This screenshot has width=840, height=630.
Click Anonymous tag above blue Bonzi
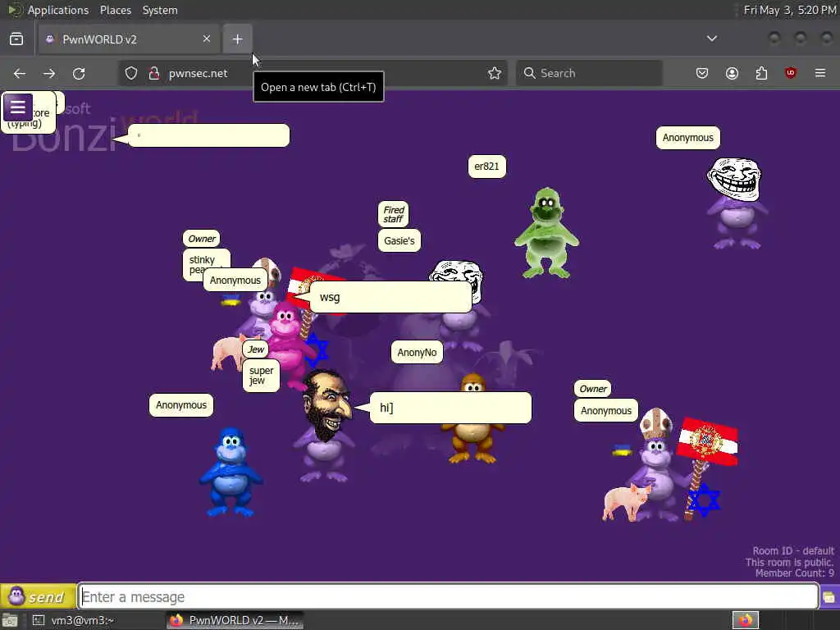[181, 405]
